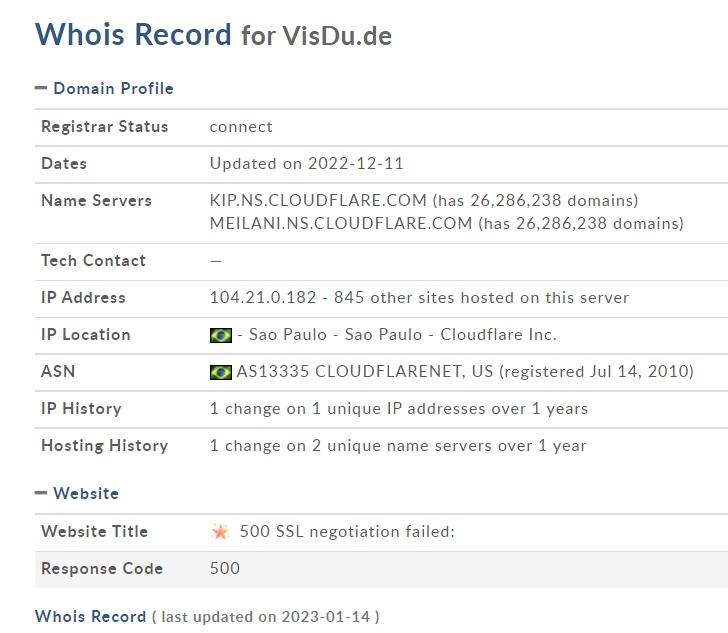Click the Brazil flag in IP Location row

[221, 335]
